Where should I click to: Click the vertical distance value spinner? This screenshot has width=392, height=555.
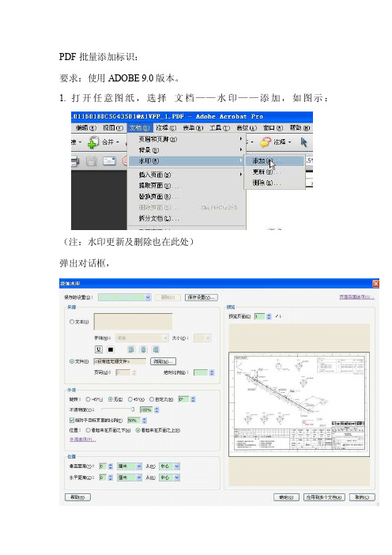click(x=111, y=466)
